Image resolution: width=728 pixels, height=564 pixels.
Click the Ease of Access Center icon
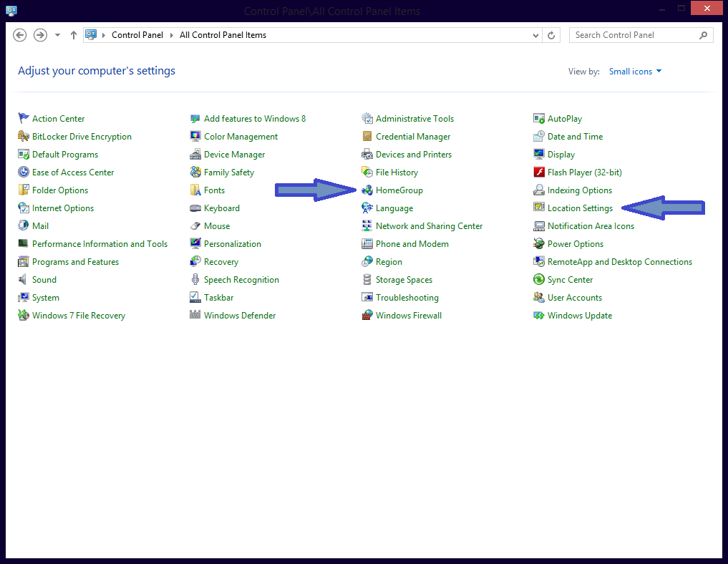23,172
